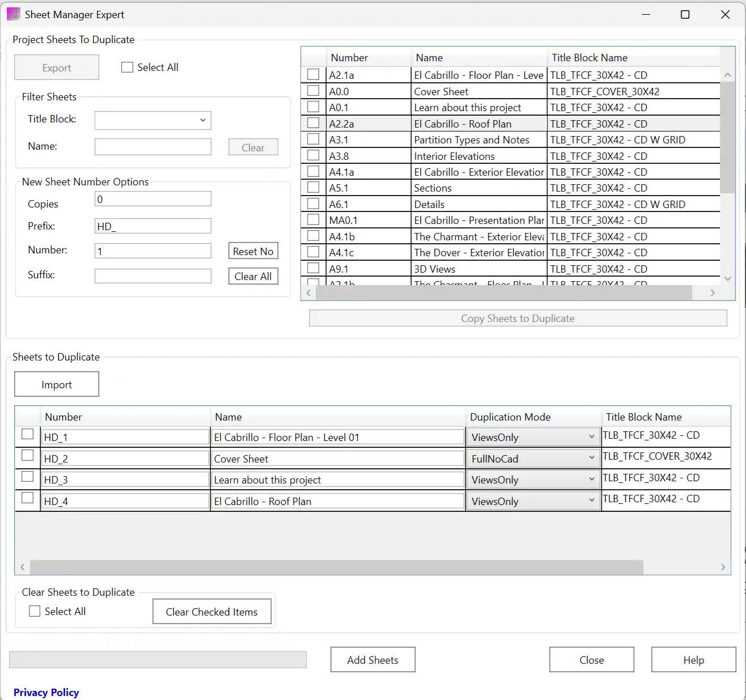
Task: Open Duplication Mode dropdown for HD_1
Action: (532, 437)
